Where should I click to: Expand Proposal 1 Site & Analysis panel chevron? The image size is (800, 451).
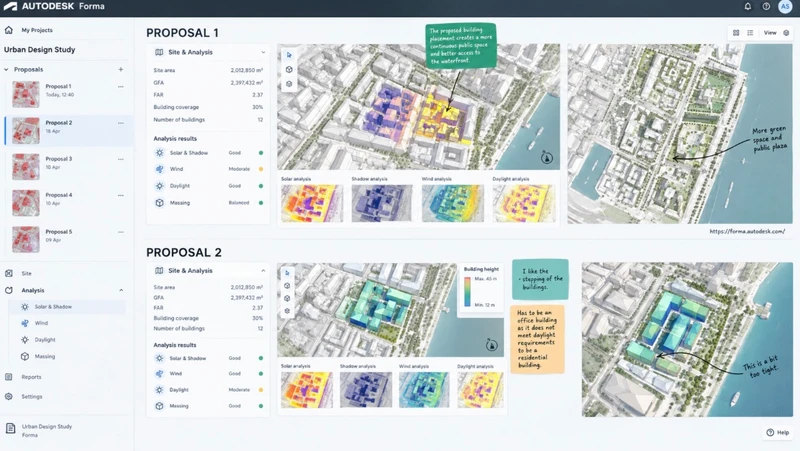[263, 52]
